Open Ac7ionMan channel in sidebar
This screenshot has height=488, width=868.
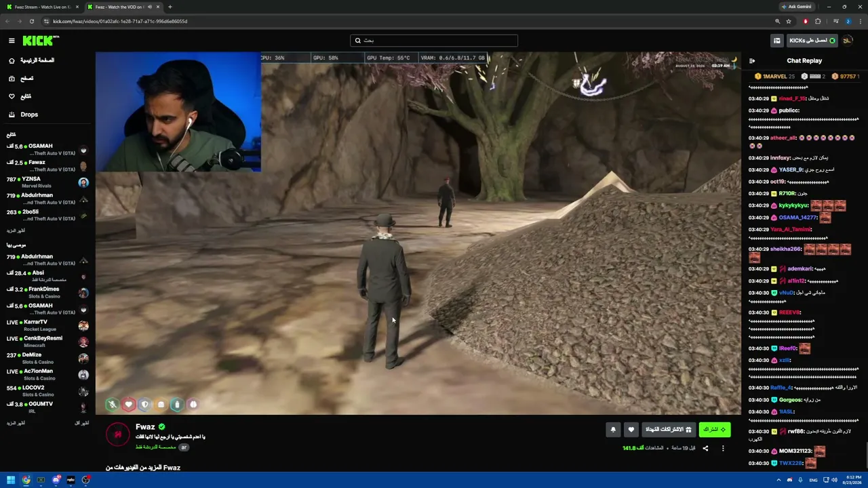click(46, 375)
